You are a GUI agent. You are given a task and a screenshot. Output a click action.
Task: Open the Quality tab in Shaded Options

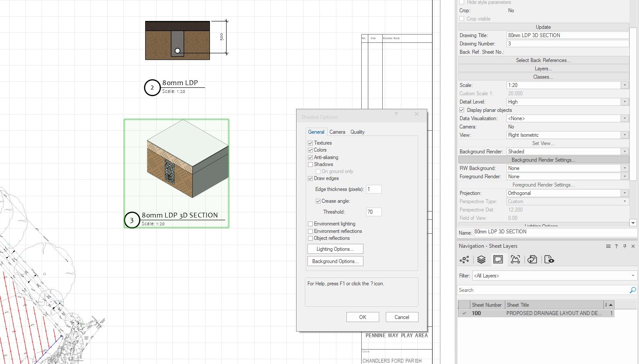[x=357, y=132]
